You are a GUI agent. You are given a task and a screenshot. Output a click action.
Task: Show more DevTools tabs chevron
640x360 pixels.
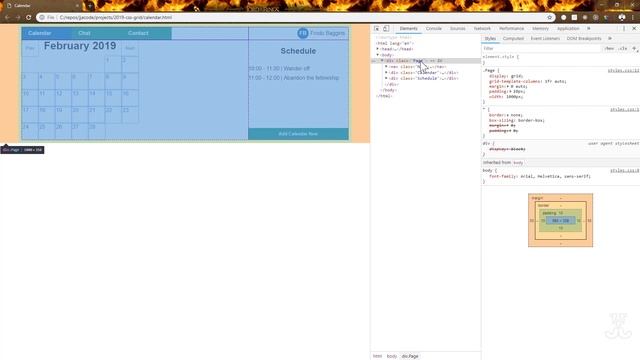pyautogui.click(x=589, y=29)
